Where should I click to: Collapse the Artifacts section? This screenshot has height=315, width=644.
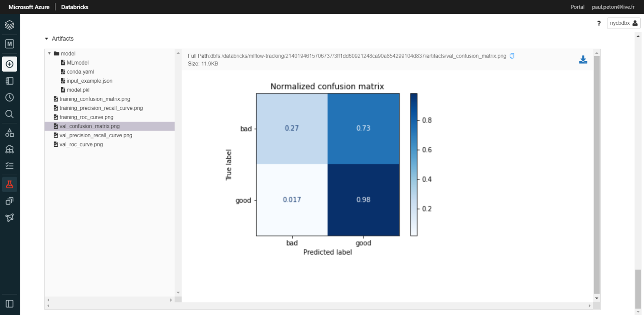coord(46,38)
